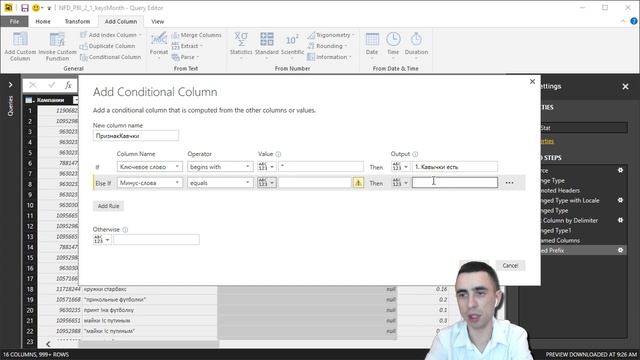640x360 pixels.
Task: Open the Duration column options
Action: (x=416, y=45)
